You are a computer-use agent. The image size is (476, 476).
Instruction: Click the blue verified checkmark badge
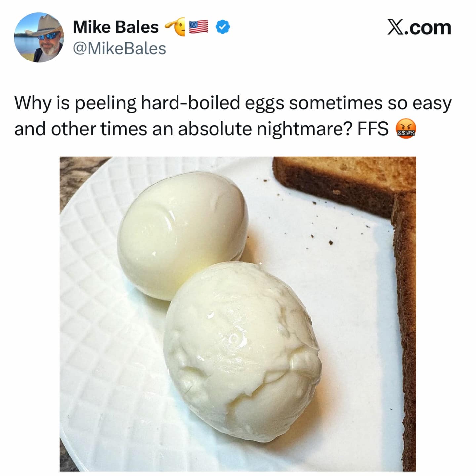click(223, 27)
